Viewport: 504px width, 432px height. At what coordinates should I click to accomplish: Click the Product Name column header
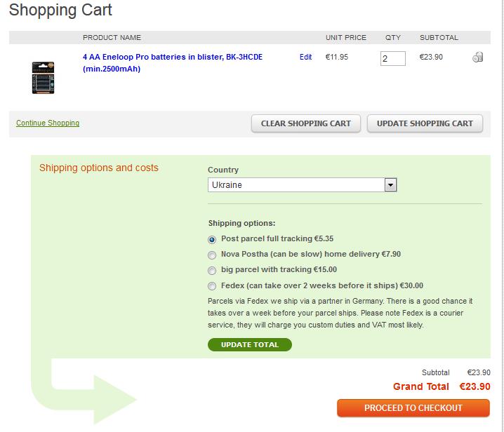pyautogui.click(x=112, y=37)
